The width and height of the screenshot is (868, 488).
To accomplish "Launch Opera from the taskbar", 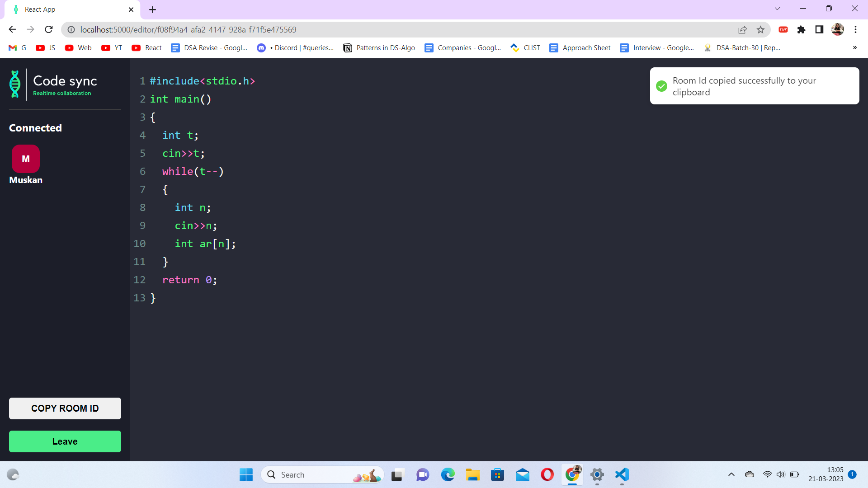I will click(x=547, y=475).
